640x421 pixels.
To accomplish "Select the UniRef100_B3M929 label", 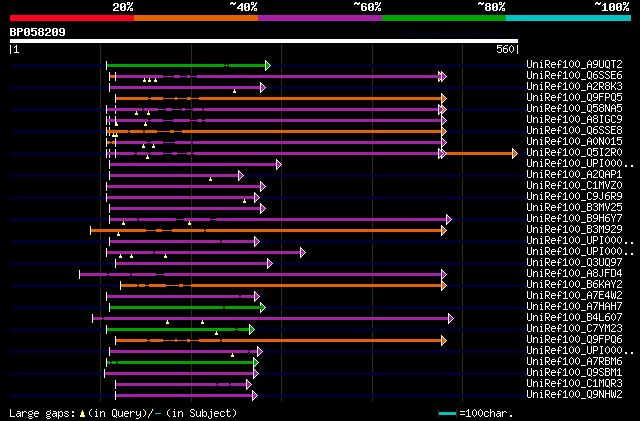I will [574, 229].
